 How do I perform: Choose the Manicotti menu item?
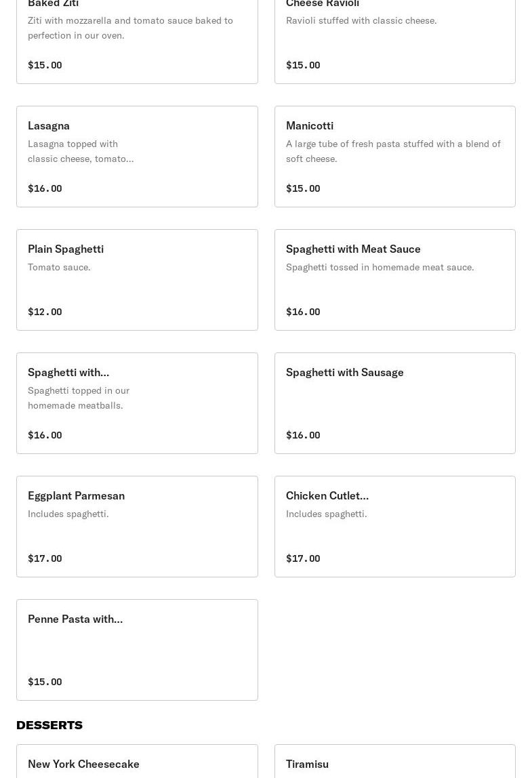coord(395,157)
